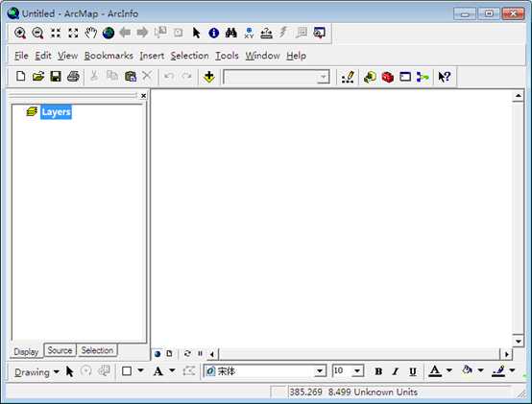Expand the line color dropdown arrow

(x=513, y=370)
